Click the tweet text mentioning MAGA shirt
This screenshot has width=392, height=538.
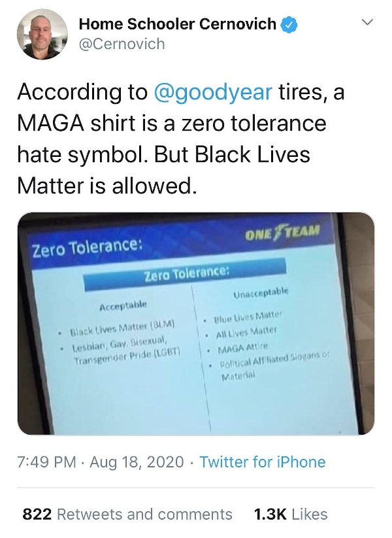pos(171,124)
